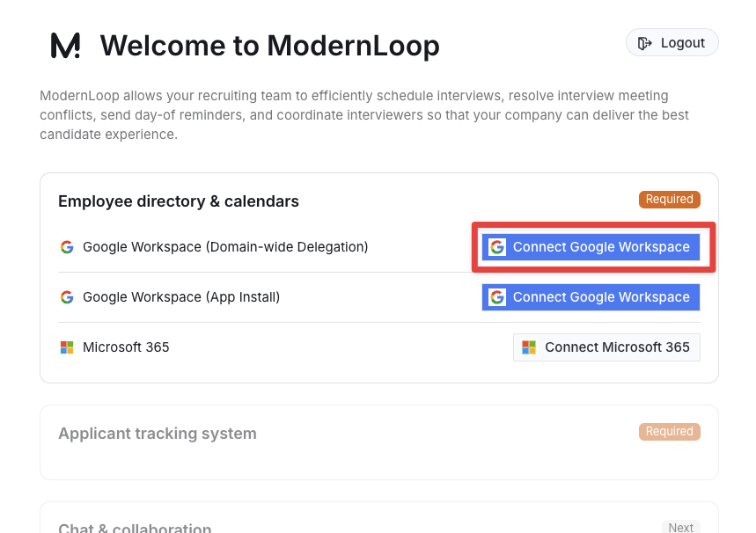756x533 pixels.
Task: Click the Next badge in Chat & collaboration
Action: point(681,527)
